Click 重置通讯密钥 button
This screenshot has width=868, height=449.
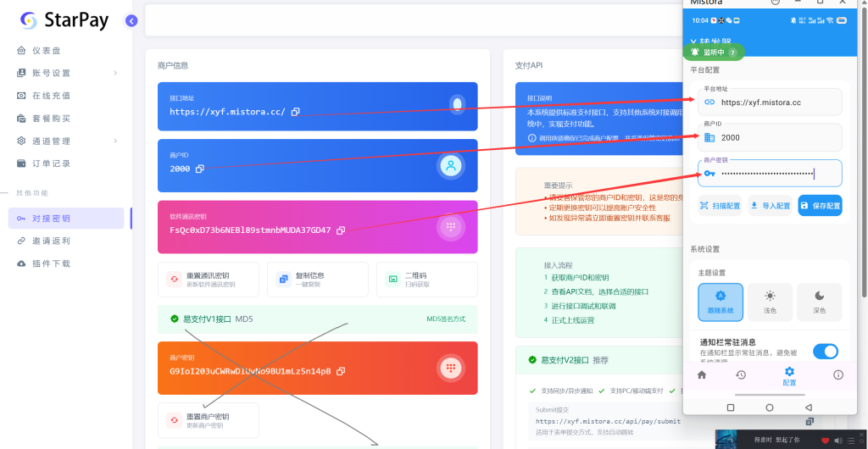pyautogui.click(x=209, y=280)
